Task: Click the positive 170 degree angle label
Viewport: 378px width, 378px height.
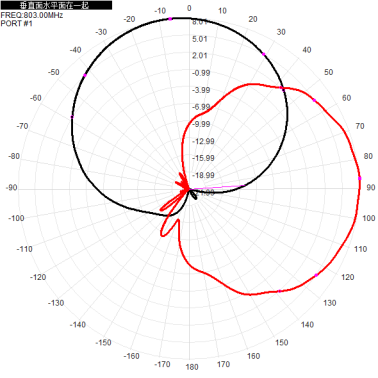Action: (223, 364)
